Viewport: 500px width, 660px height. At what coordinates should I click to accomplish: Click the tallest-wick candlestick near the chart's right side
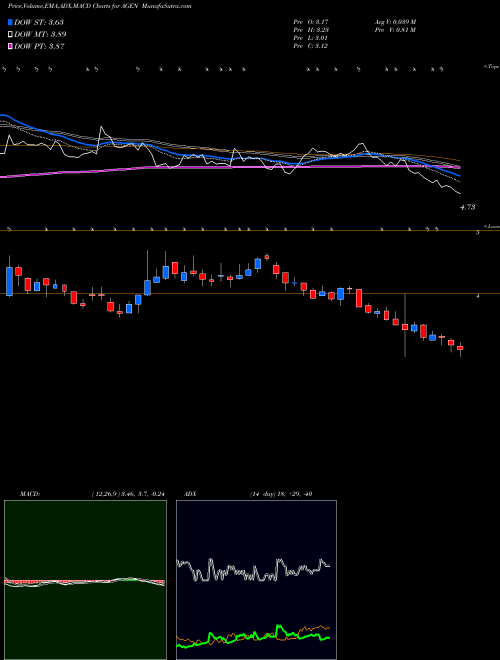[405, 325]
